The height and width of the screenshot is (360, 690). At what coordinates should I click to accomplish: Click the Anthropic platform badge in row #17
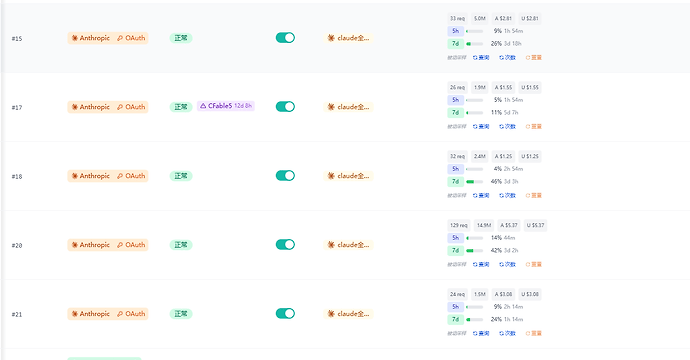[x=91, y=107]
